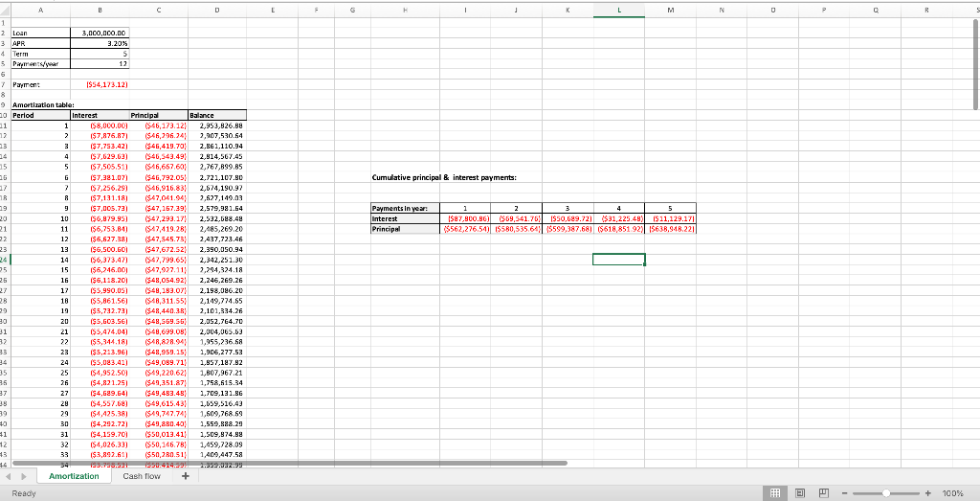Click the Principal header in amortization table
The image size is (980, 501).
159,115
